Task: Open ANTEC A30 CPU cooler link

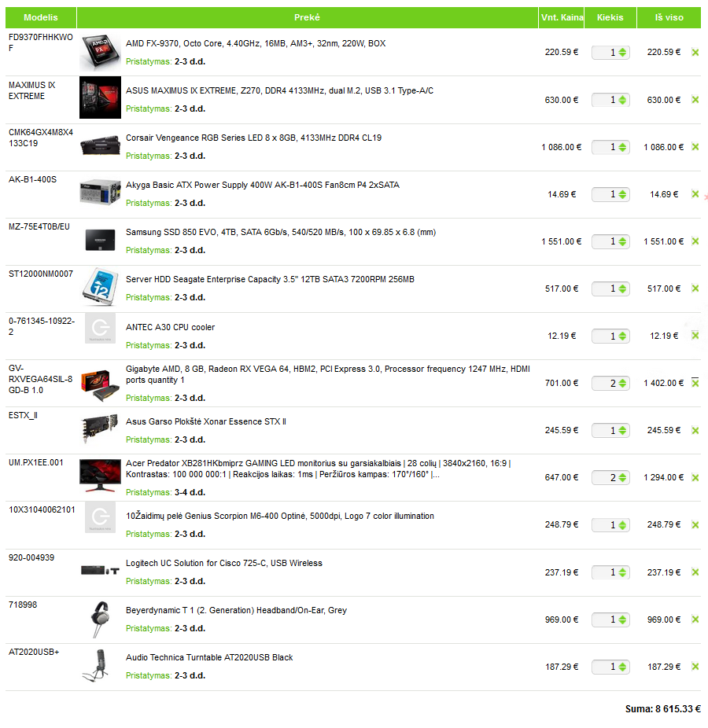Action: point(170,327)
